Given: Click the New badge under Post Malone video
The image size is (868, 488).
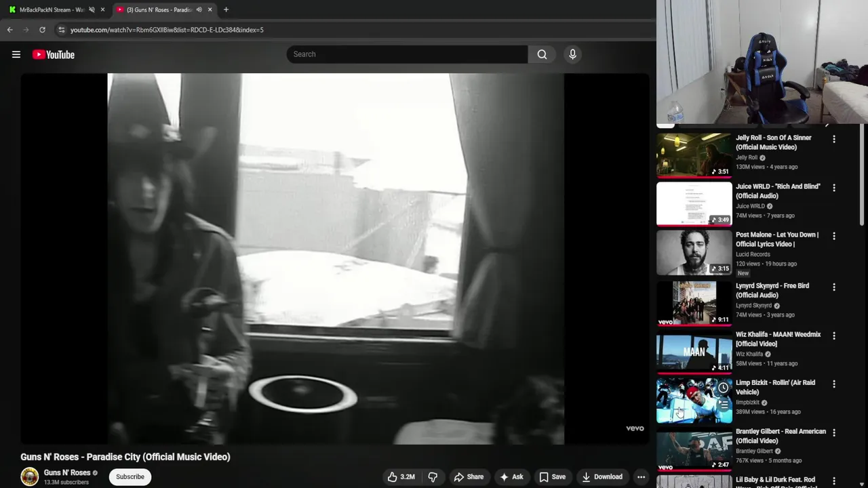Looking at the screenshot, I should [743, 273].
